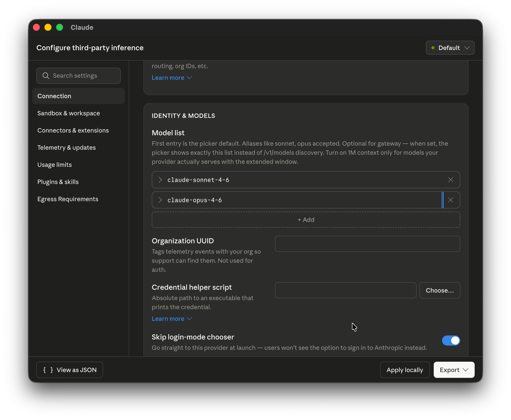Image resolution: width=511 pixels, height=420 pixels.
Task: Click the Credential helper script path field
Action: 346,290
